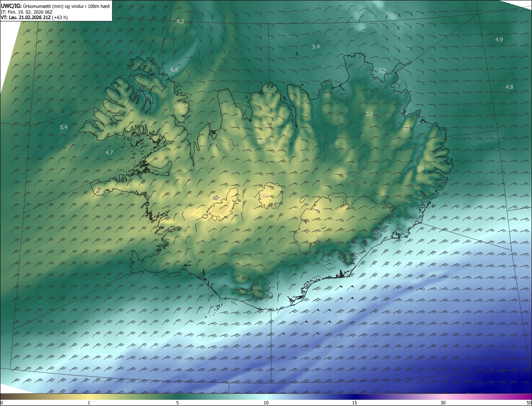Click the 50 tick label on the colour scale
This screenshot has height=406, width=532.
(529, 403)
